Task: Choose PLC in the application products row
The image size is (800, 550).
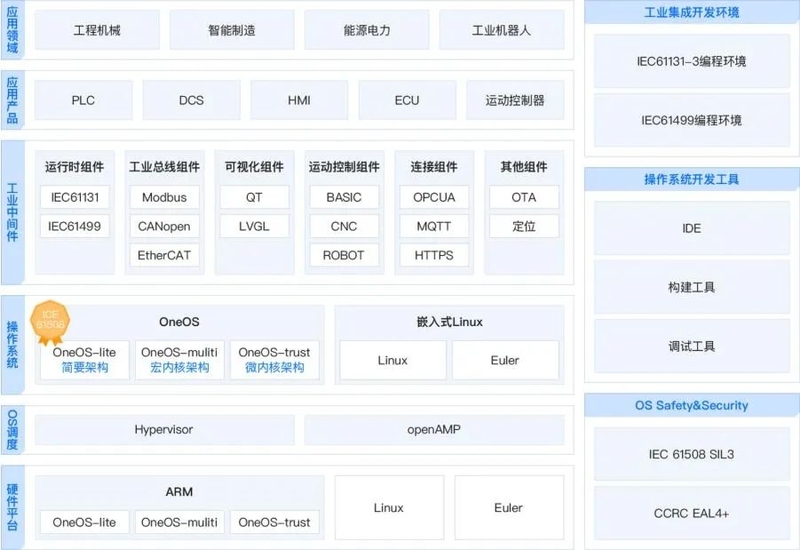Action: pyautogui.click(x=83, y=100)
